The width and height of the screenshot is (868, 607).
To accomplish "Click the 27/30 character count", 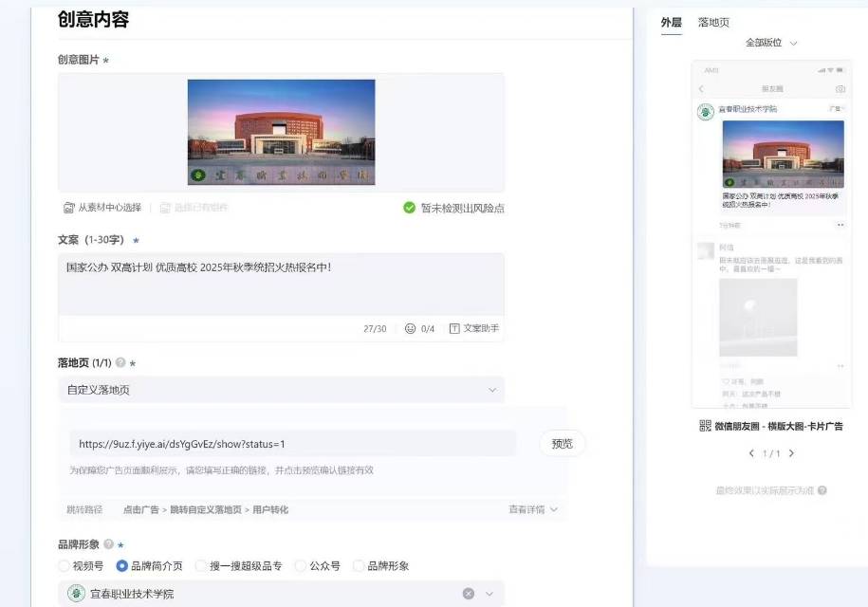I will [x=375, y=329].
